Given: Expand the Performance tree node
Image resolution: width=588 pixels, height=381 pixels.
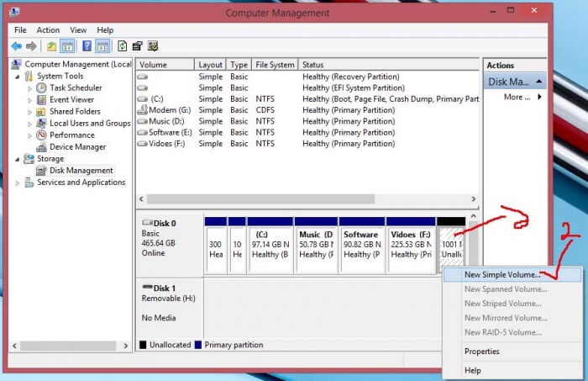Looking at the screenshot, I should click(x=29, y=135).
